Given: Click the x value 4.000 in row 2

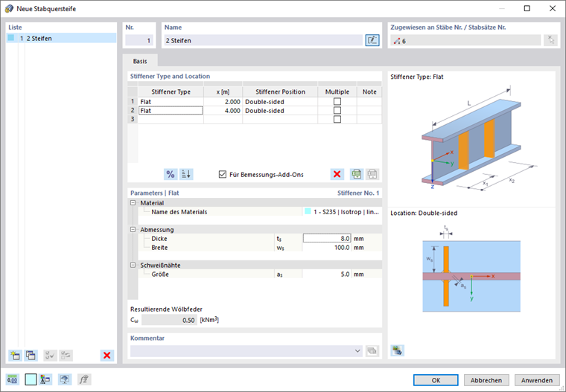Looking at the screenshot, I should tap(223, 110).
